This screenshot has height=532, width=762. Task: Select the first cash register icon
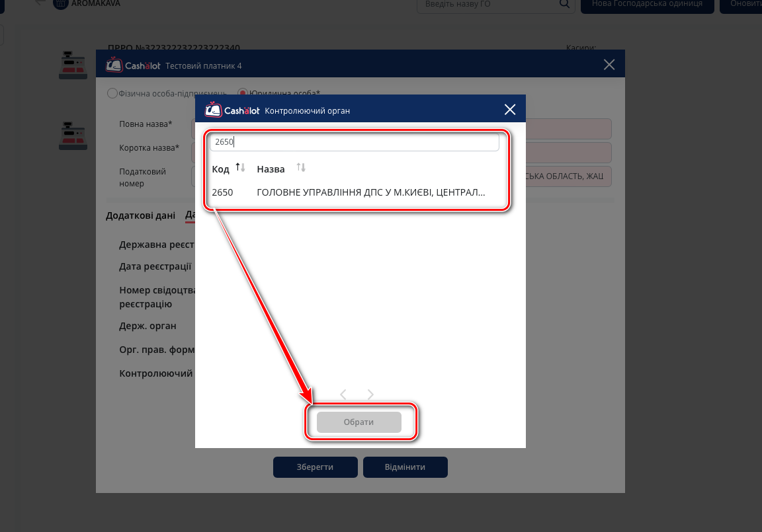click(x=73, y=65)
